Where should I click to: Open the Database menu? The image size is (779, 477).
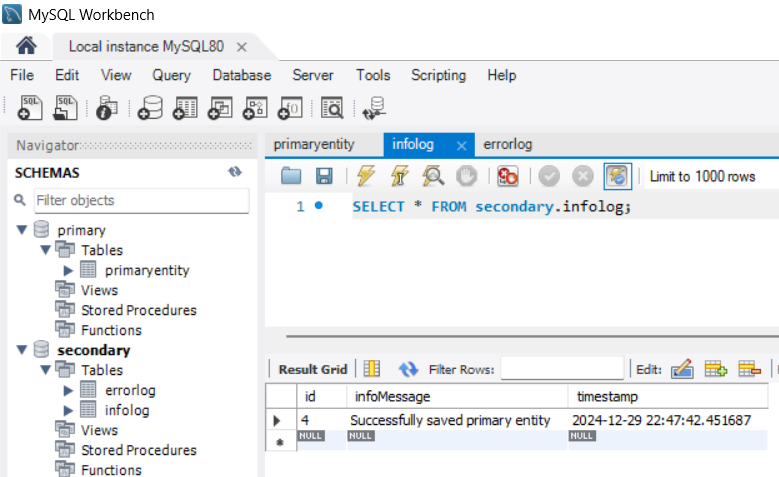pyautogui.click(x=242, y=75)
